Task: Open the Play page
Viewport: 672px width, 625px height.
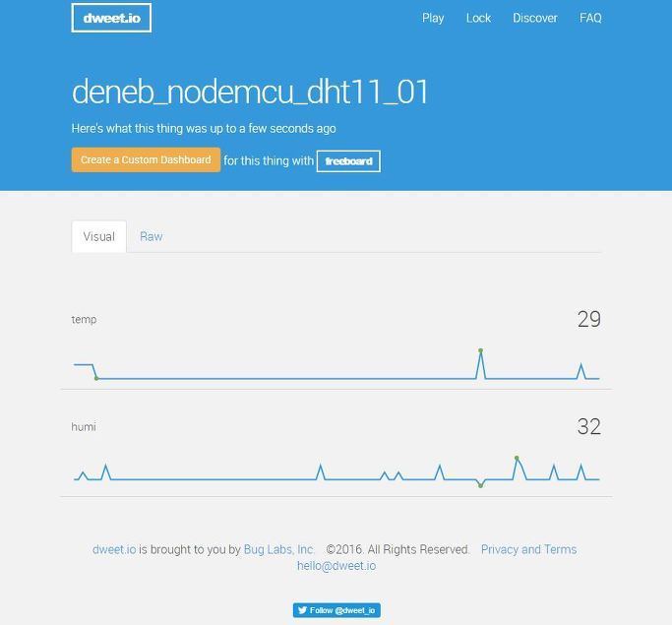Action: (433, 18)
